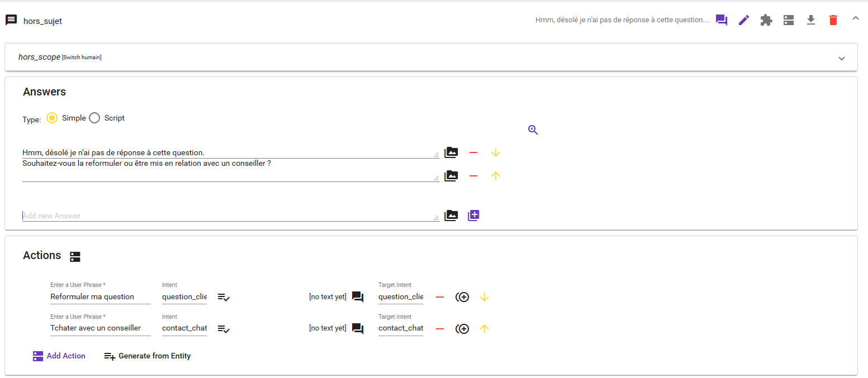868x378 pixels.
Task: Open the Intent dropdown showing contact_chat
Action: 184,328
